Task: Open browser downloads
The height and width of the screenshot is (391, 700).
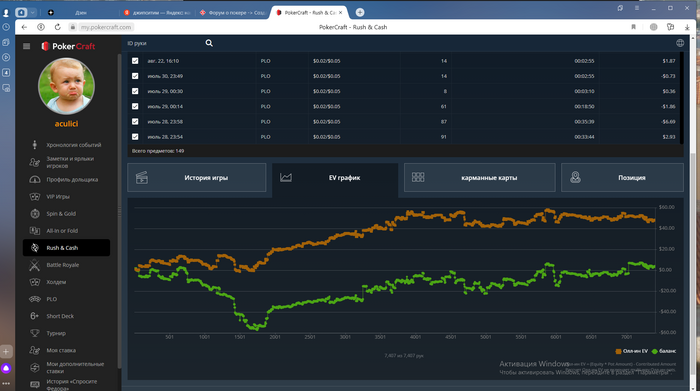Action: 687,27
